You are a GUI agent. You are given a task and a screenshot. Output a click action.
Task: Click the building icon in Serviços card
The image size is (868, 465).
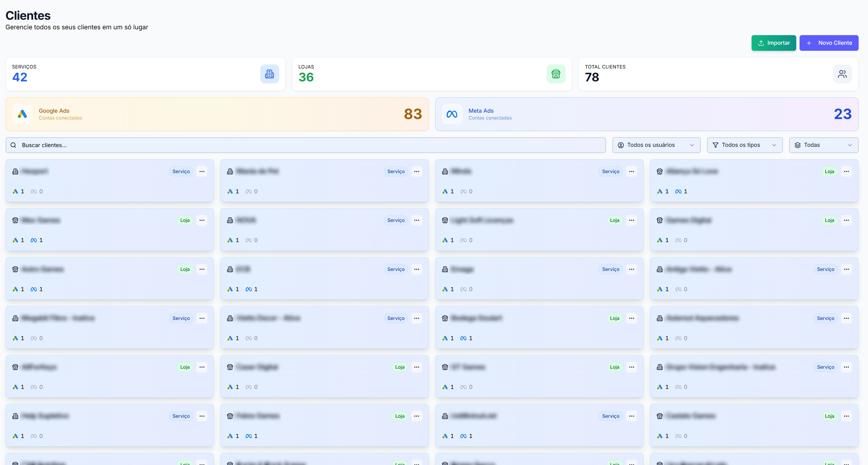(x=269, y=74)
